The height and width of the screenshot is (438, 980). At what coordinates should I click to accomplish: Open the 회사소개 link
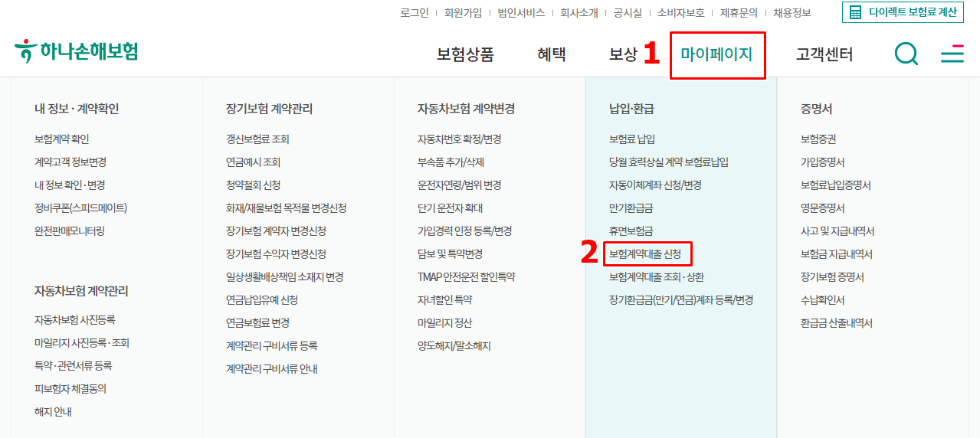click(579, 13)
